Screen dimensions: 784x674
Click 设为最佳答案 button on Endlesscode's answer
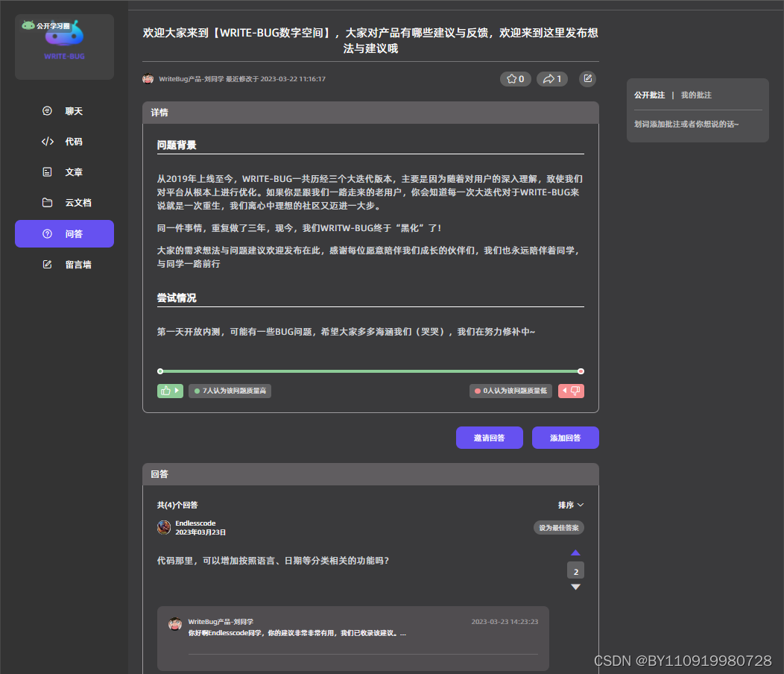click(558, 527)
